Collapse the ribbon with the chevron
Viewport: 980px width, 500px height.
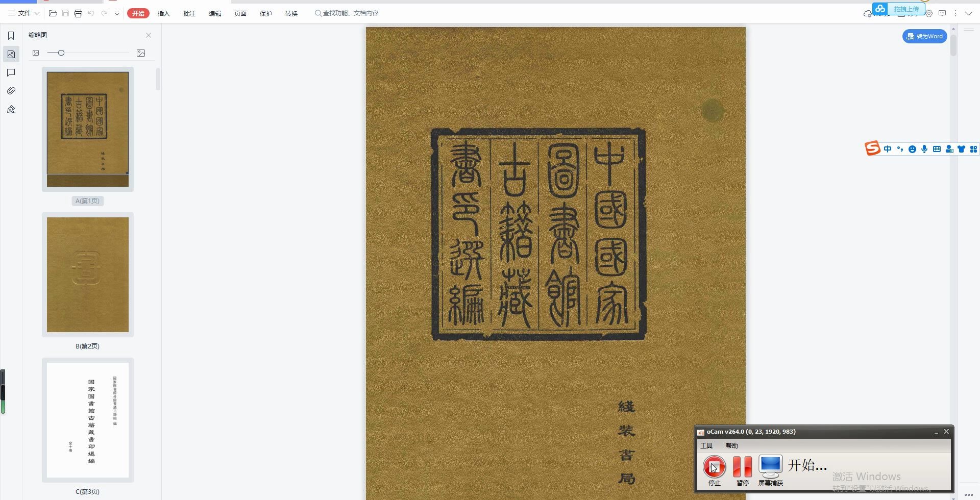968,14
